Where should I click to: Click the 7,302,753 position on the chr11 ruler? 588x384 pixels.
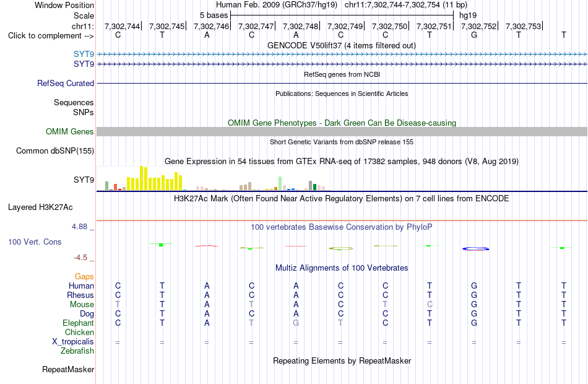click(523, 26)
